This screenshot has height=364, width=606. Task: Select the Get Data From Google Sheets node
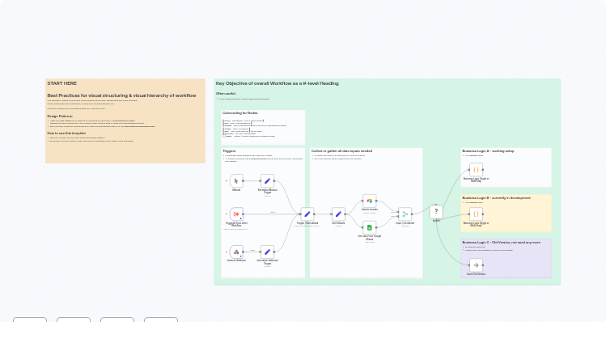click(x=369, y=228)
